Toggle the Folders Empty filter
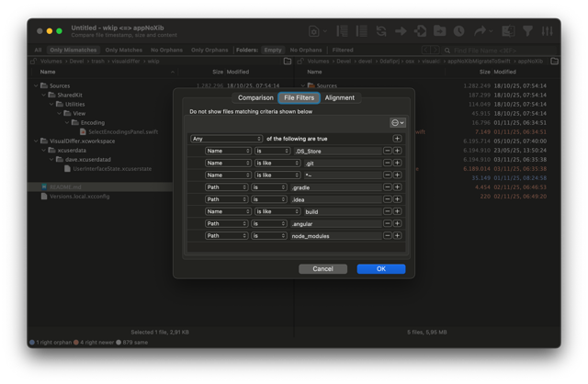Image resolution: width=588 pixels, height=384 pixels. point(273,50)
